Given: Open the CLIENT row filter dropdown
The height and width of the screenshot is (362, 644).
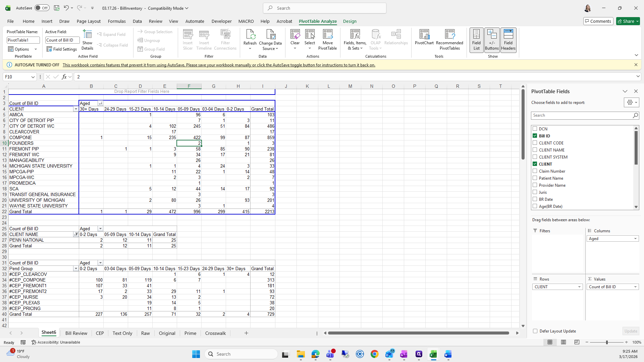Looking at the screenshot, I should pyautogui.click(x=76, y=109).
